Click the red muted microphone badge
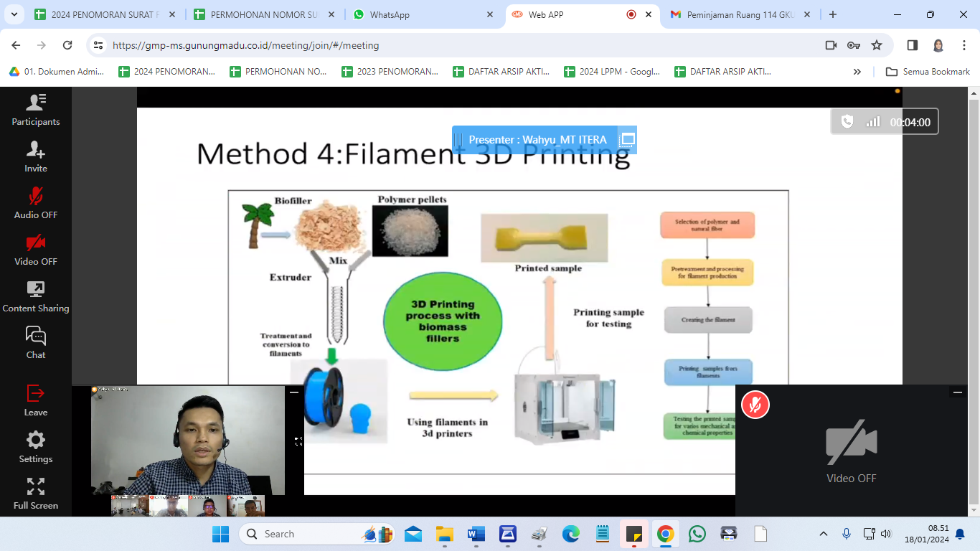This screenshot has height=551, width=980. coord(755,405)
